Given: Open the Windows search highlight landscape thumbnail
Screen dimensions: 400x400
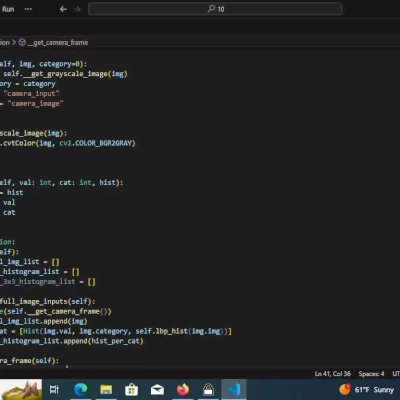Looking at the screenshot, I should tap(21, 389).
